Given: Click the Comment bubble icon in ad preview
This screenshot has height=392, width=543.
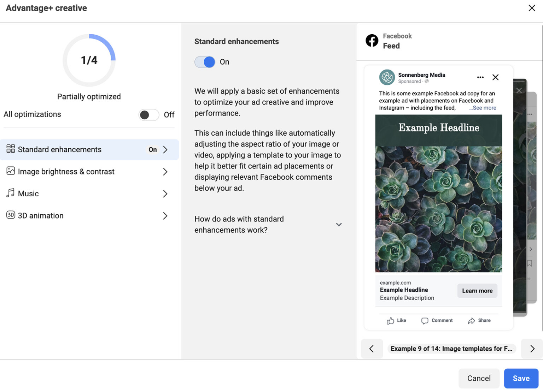Looking at the screenshot, I should pyautogui.click(x=425, y=321).
